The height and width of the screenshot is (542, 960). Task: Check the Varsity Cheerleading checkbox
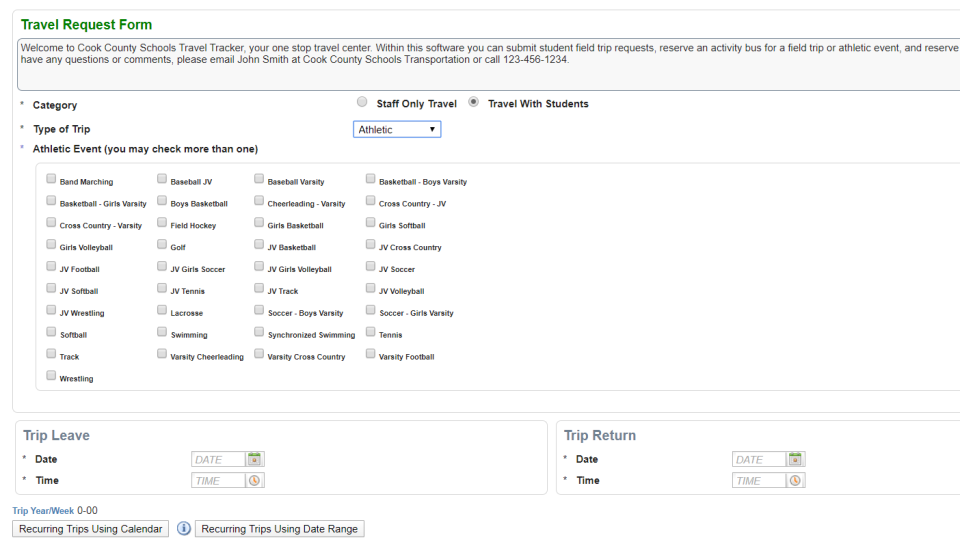[162, 353]
